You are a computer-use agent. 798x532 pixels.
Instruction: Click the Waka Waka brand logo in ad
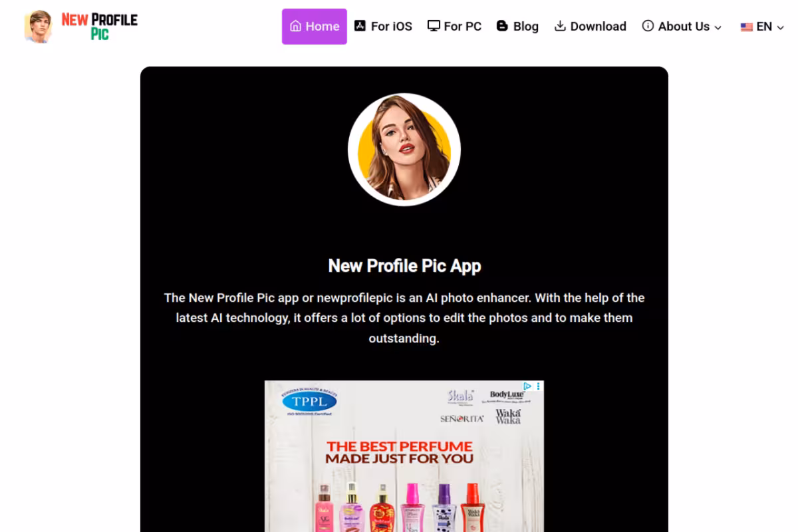click(508, 416)
